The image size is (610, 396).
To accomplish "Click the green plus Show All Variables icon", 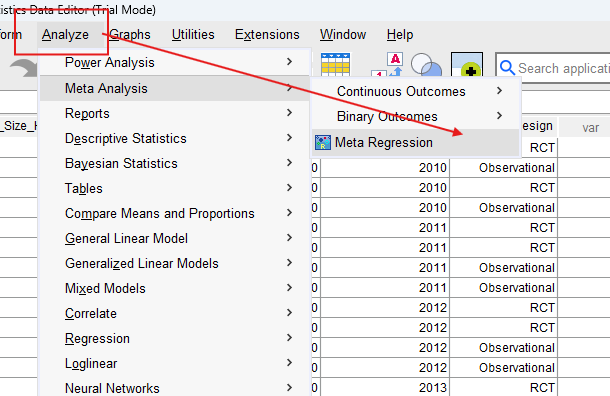I will (x=467, y=65).
